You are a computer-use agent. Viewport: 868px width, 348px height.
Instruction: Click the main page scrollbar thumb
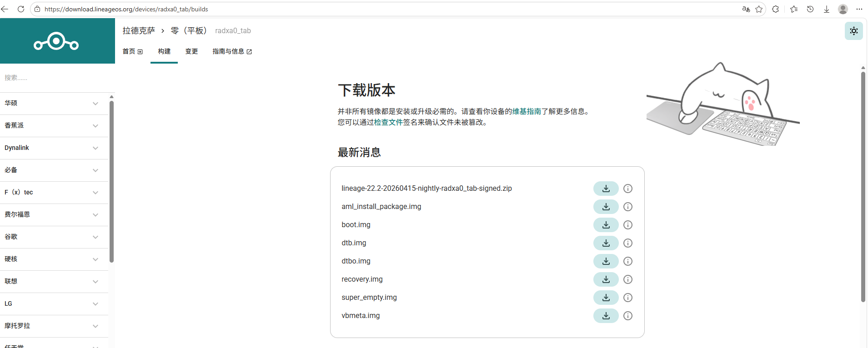[x=863, y=186]
